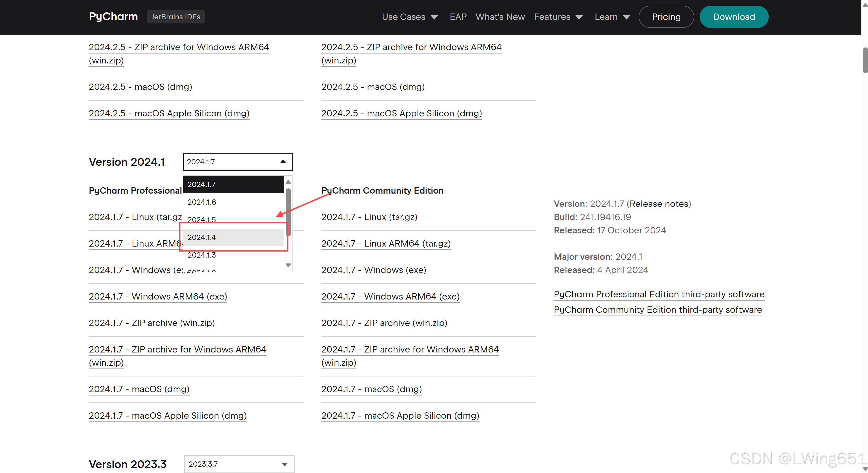Click the Pricing button
868x473 pixels.
[666, 17]
